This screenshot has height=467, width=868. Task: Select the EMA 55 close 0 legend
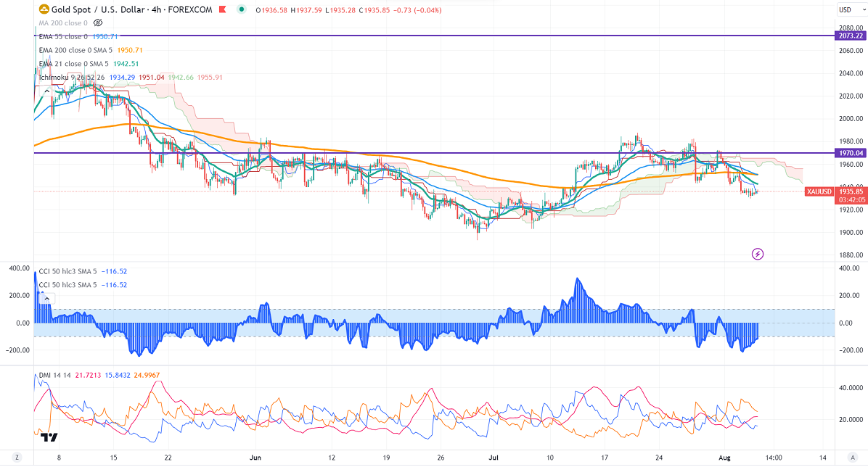click(63, 36)
